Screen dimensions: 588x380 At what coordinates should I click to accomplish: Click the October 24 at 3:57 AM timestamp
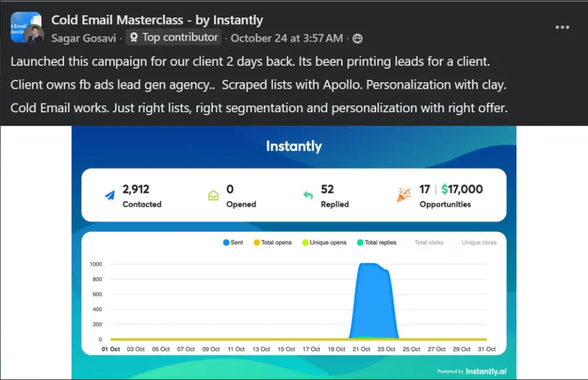click(286, 38)
